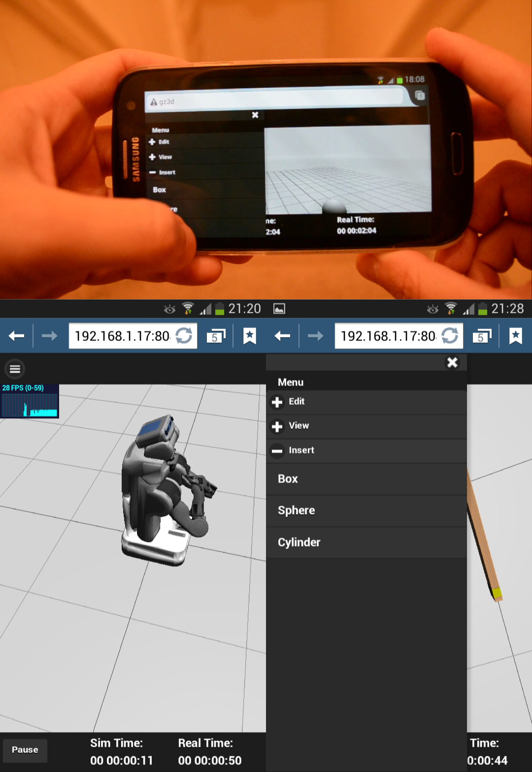Open the hamburger menu above the FPS graph
The width and height of the screenshot is (532, 772).
15,369
